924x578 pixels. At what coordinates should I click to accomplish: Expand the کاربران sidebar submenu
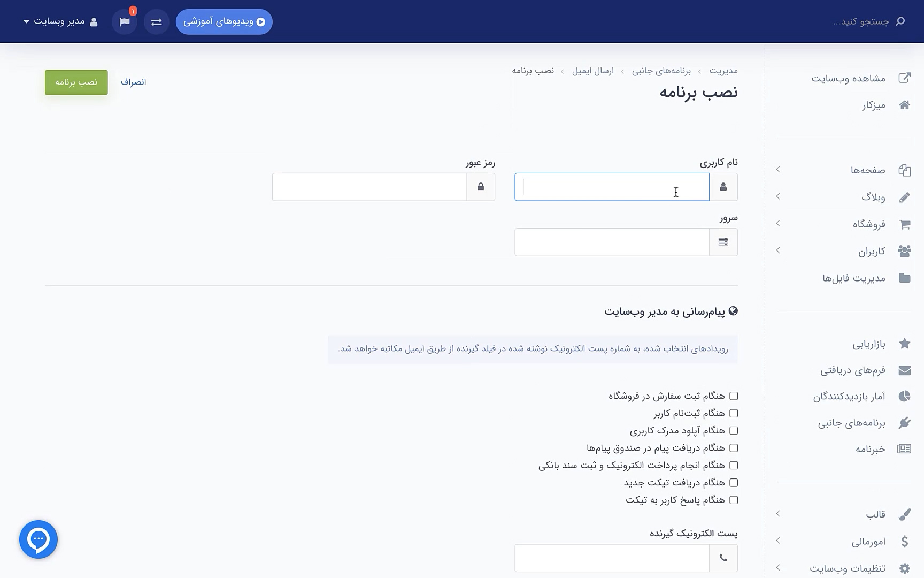tap(778, 250)
